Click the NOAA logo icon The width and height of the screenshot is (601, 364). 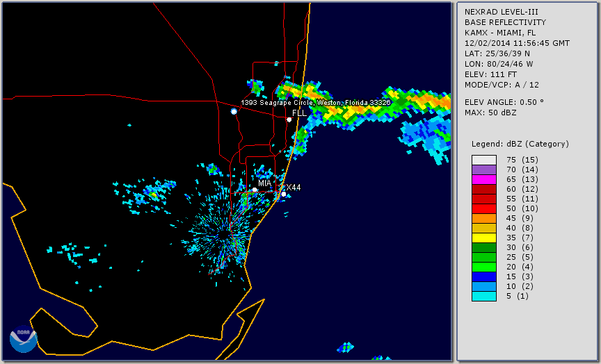pos(24,339)
